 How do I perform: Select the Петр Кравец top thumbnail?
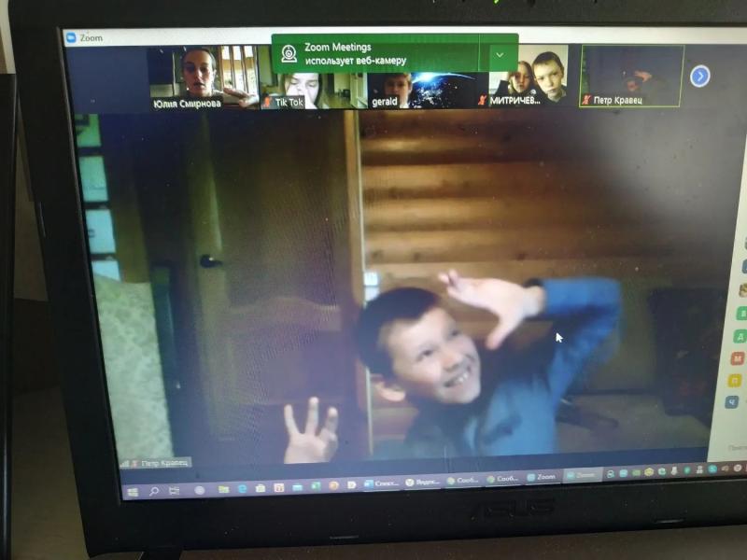click(632, 76)
